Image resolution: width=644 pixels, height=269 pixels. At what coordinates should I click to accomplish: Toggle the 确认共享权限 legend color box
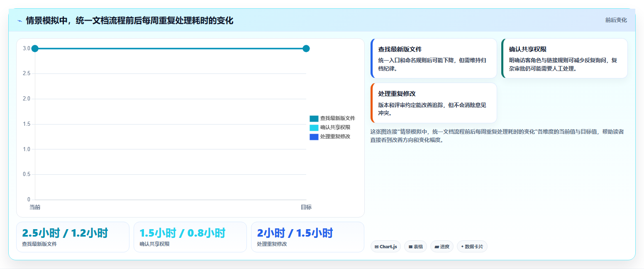[x=314, y=127]
